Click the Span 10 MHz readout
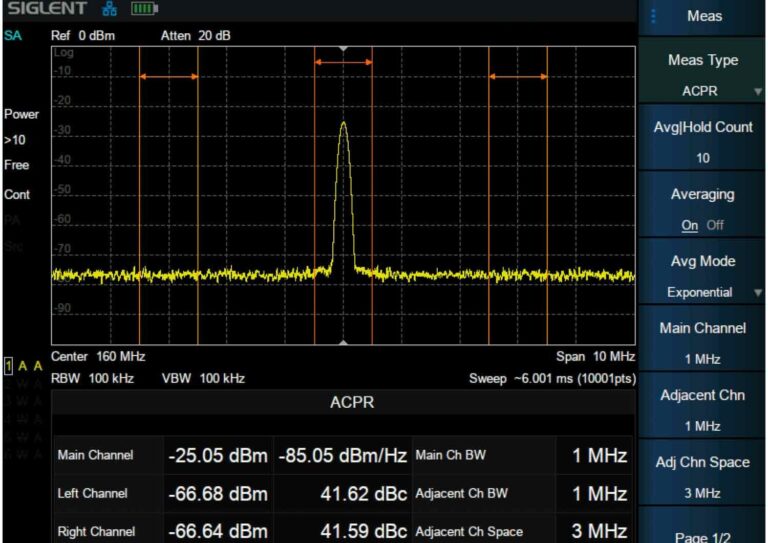The image size is (768, 543). point(595,356)
